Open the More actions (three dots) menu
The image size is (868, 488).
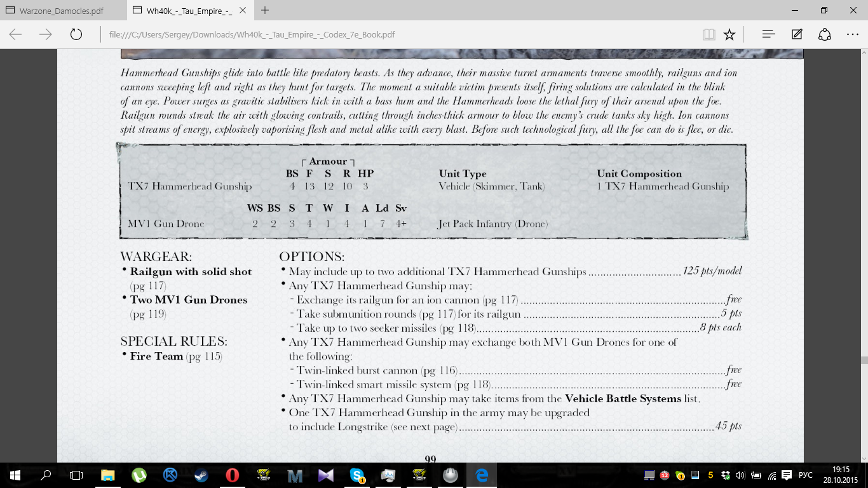coord(853,34)
